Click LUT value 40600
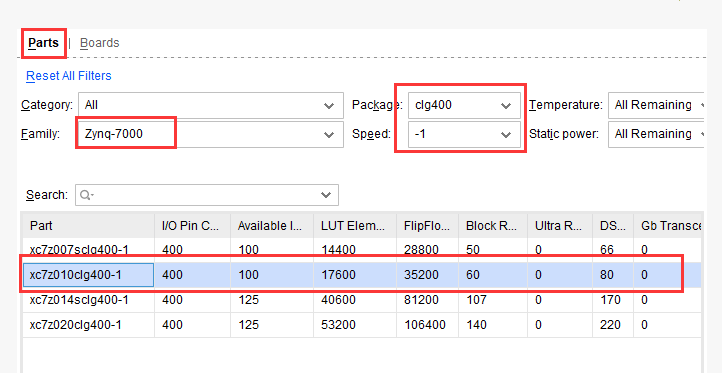 338,300
